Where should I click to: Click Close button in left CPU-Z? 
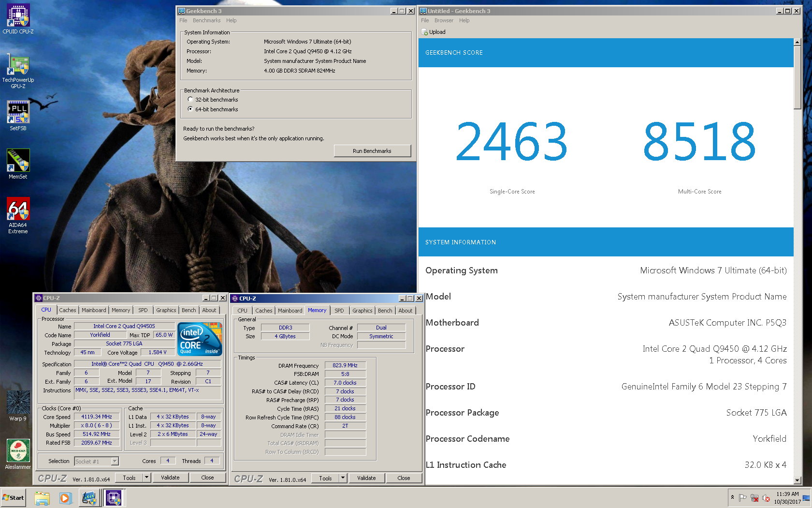pyautogui.click(x=207, y=478)
